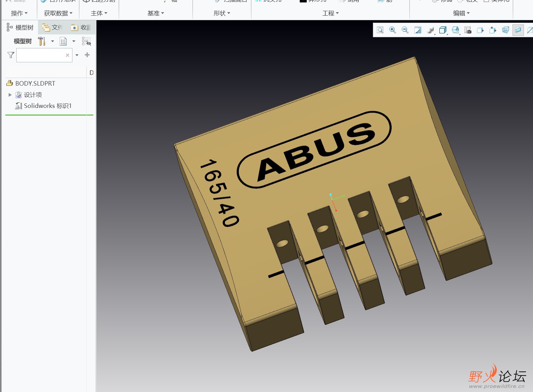Open the Rendering options spheres icon
The image size is (533, 392).
click(x=430, y=30)
